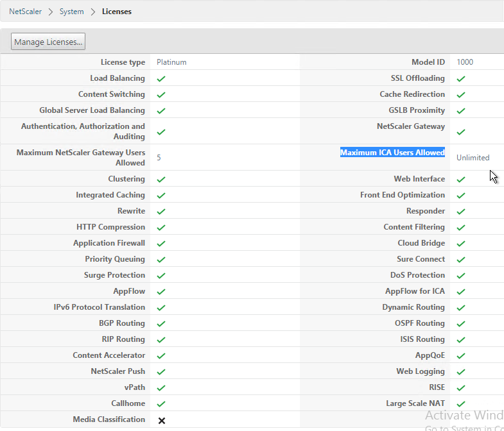The width and height of the screenshot is (504, 431).
Task: Click the Global Server Load Balancing label
Action: [x=92, y=110]
